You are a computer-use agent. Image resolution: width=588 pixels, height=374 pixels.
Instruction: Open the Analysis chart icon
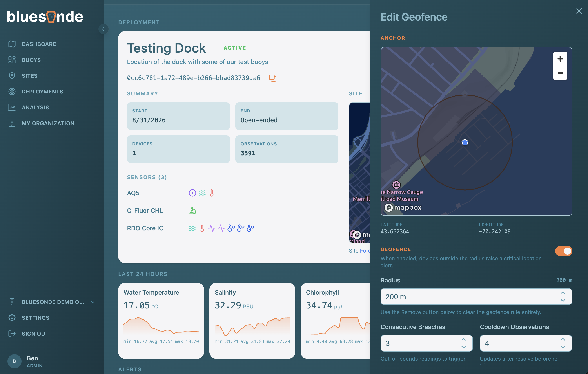point(12,107)
